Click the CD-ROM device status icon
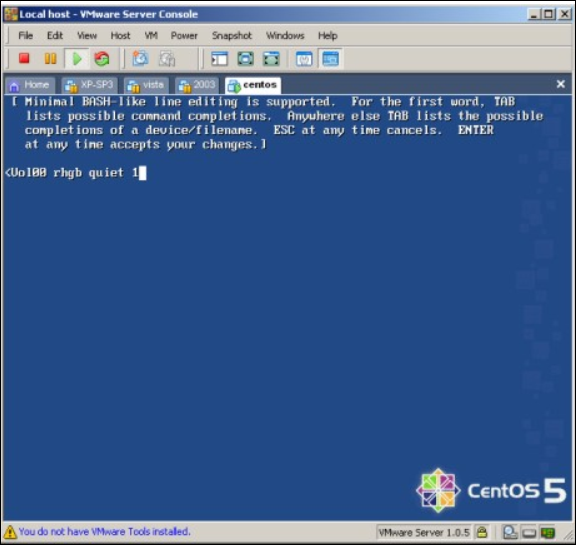 tap(529, 533)
